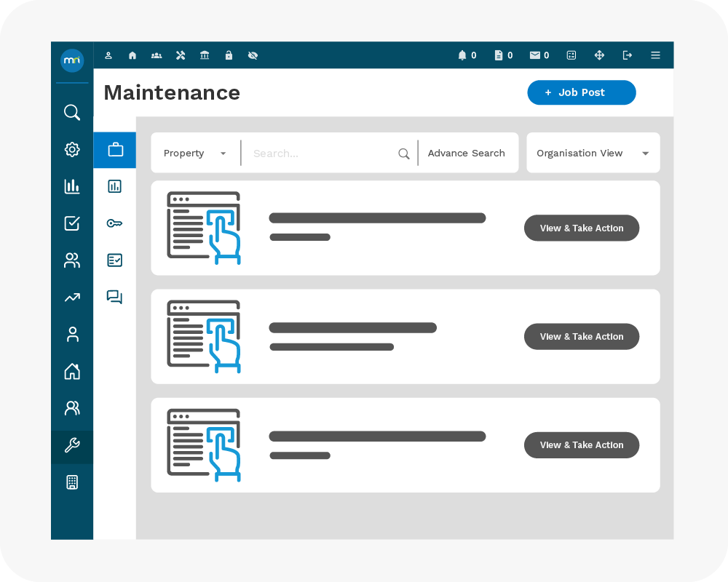Screen dimensions: 728x582
Task: Click the wrench maintenance icon in left sidebar
Action: point(72,446)
